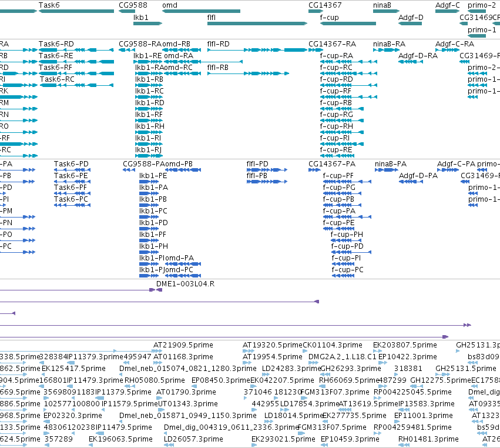Select the omd-PB protein label

[x=179, y=164]
